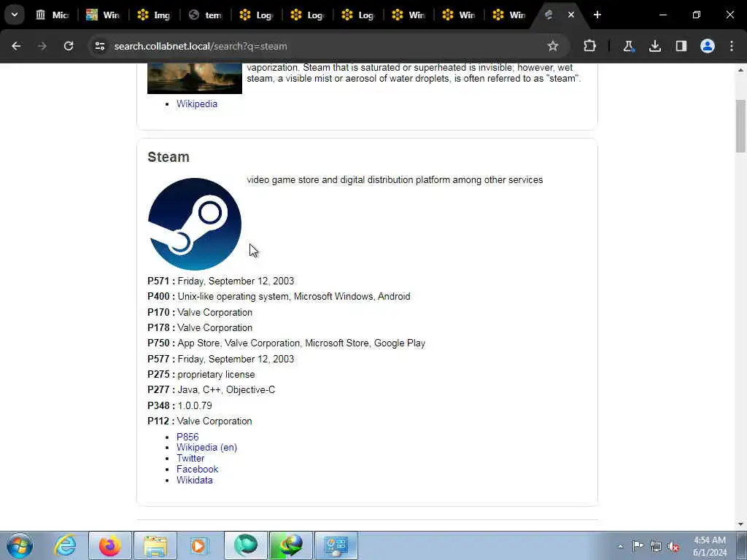Expand the tab search dropdown arrow
Screen dimensions: 747x560
[x=15, y=15]
